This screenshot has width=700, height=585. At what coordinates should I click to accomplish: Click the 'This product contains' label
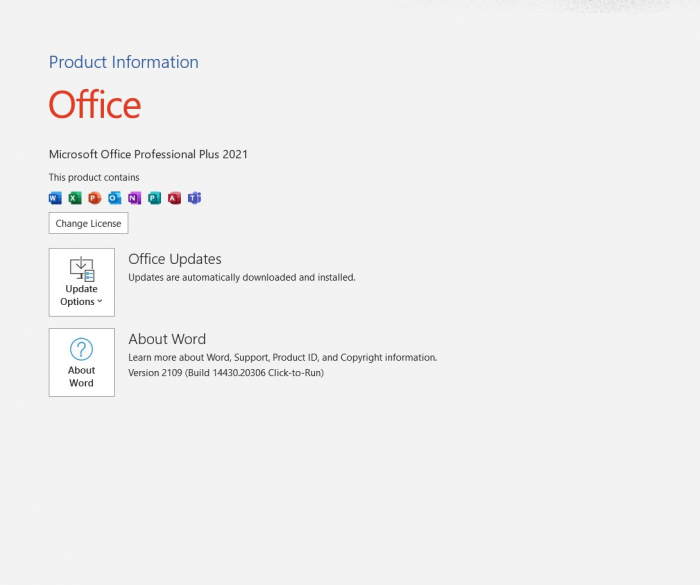tap(94, 177)
